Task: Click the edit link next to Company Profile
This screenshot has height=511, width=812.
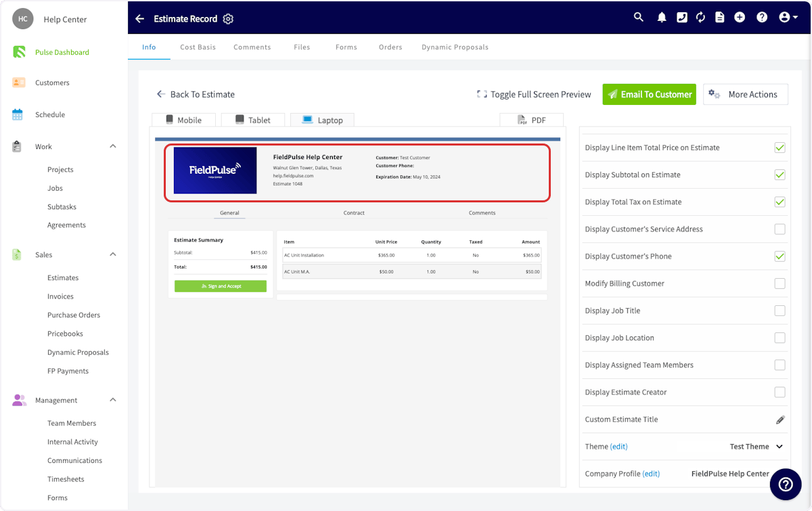Action: coord(651,474)
